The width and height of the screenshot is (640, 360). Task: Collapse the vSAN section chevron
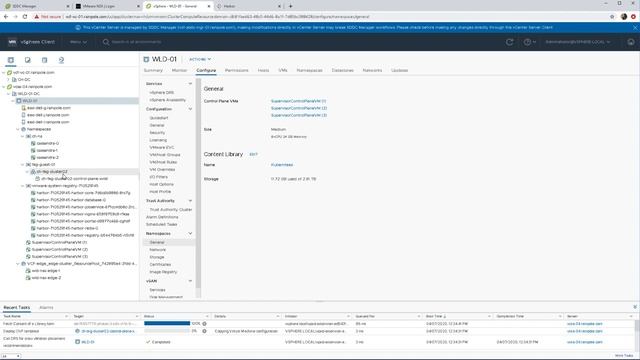click(190, 281)
